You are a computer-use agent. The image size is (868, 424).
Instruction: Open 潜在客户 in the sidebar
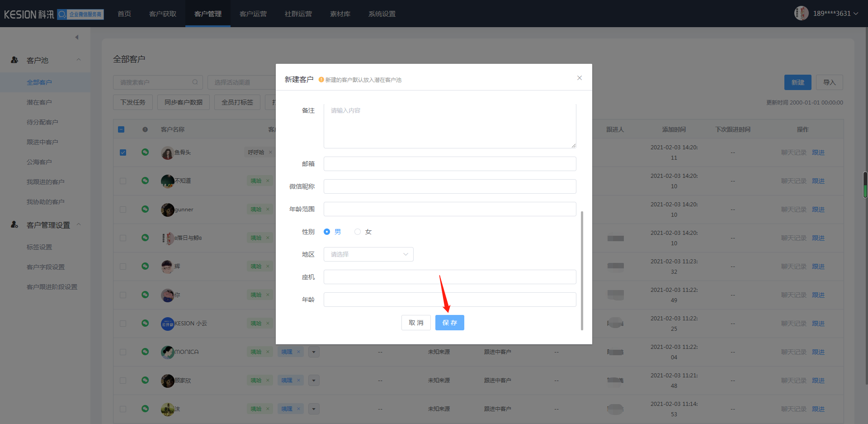(39, 102)
